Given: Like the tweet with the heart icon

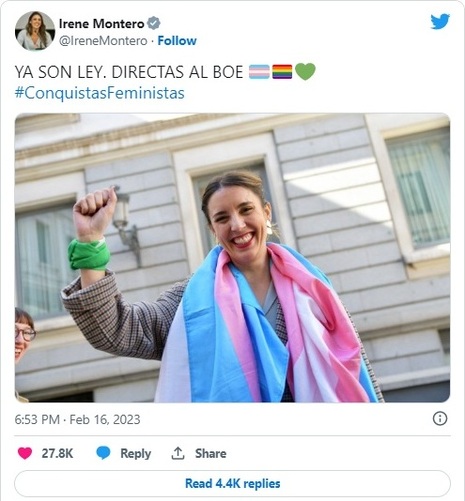Looking at the screenshot, I should coord(25,453).
